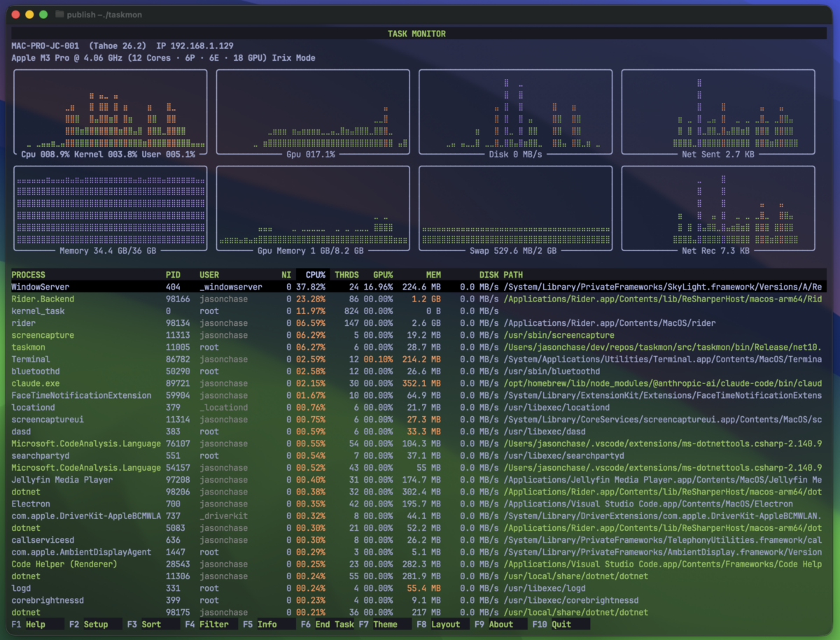Click the claude.exe process row
Screen dimensions: 840x640
(x=419, y=383)
